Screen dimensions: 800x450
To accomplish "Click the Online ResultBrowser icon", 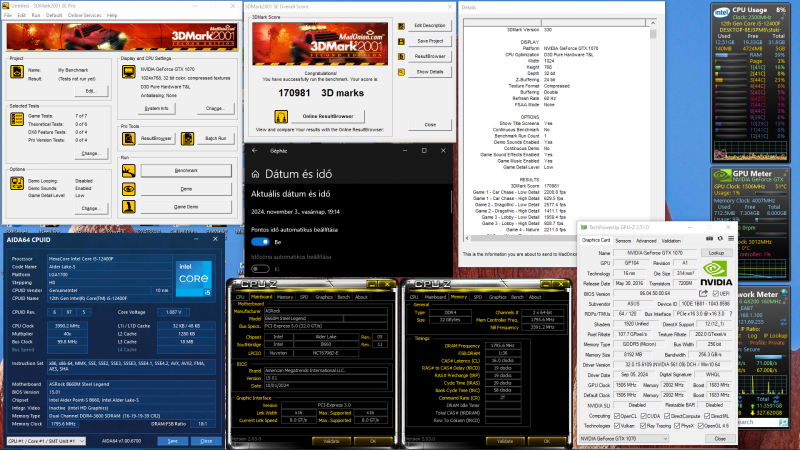I will pos(281,116).
